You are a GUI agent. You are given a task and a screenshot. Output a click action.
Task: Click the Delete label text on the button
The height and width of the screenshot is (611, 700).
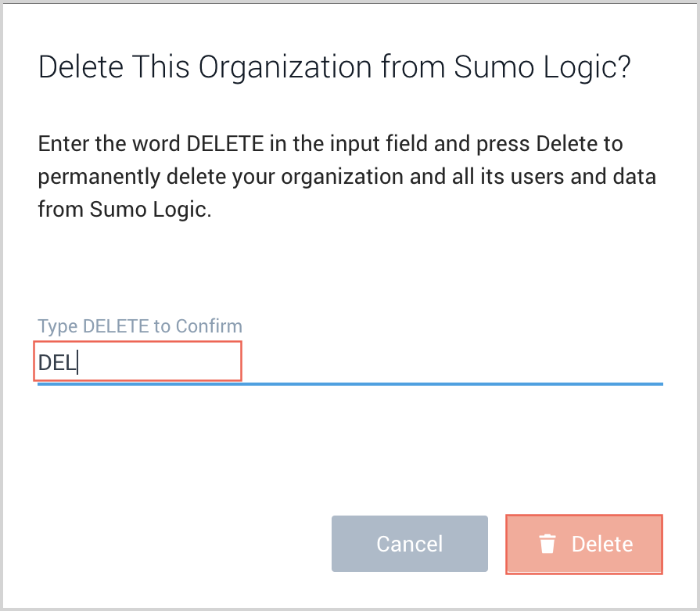coord(602,544)
